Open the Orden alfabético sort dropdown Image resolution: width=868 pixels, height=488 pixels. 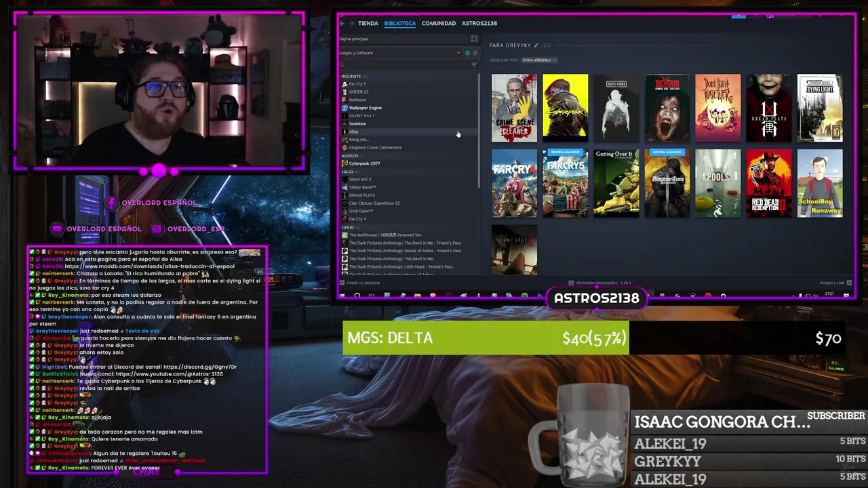540,60
